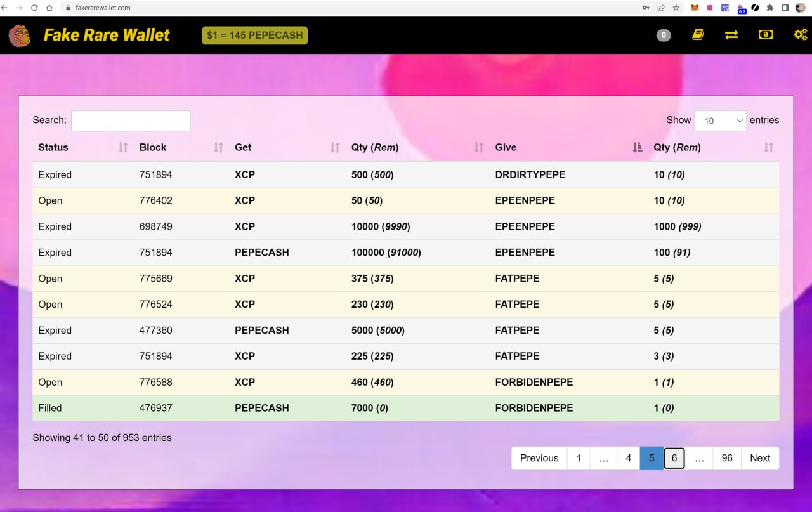The width and height of the screenshot is (812, 512).
Task: Click the lock icon in address bar
Action: (x=69, y=8)
